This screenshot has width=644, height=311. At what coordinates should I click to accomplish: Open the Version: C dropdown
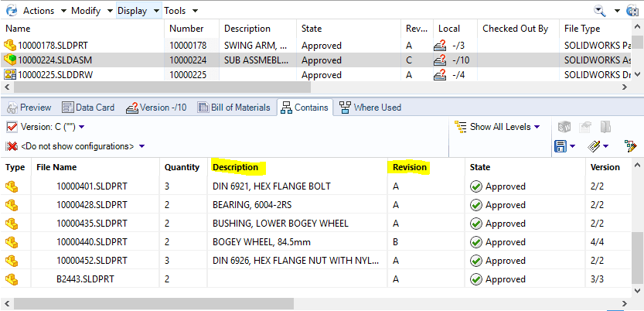coord(81,127)
